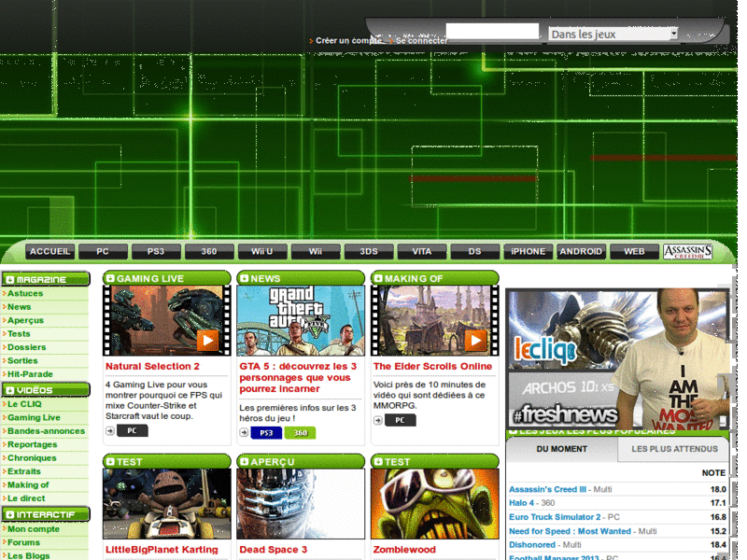Viewport: 747px width, 560px height.
Task: Click PC tag under Natural Selection 2
Action: 132,430
